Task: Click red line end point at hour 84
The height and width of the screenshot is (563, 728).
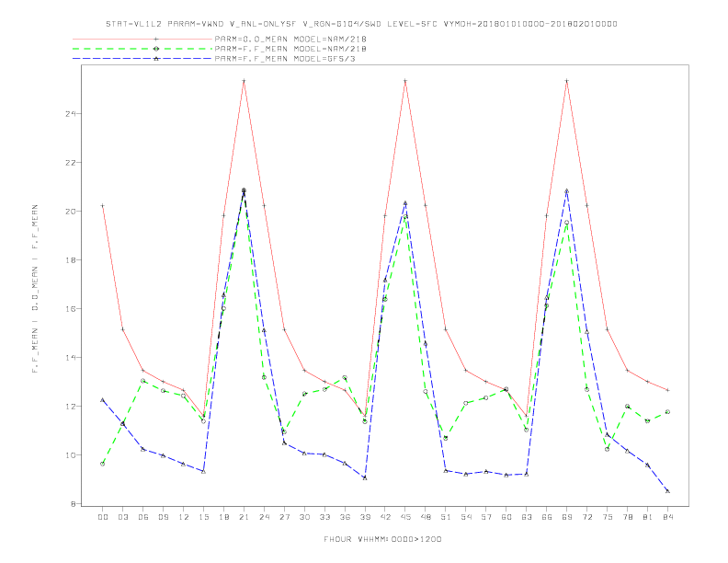Action: pyautogui.click(x=667, y=390)
